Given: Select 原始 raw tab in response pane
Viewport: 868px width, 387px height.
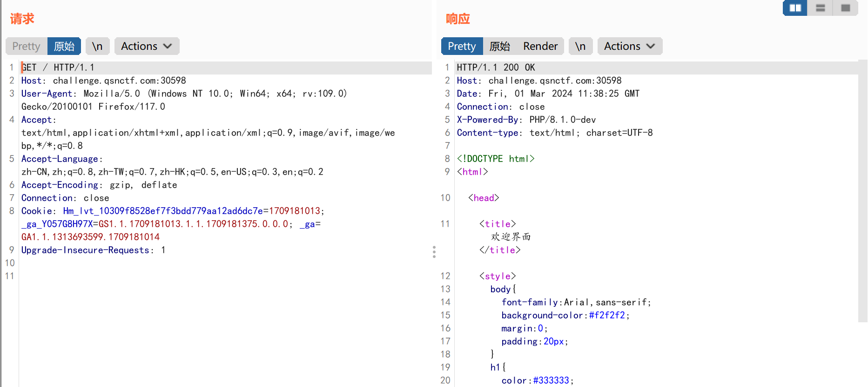Looking at the screenshot, I should click(x=500, y=46).
